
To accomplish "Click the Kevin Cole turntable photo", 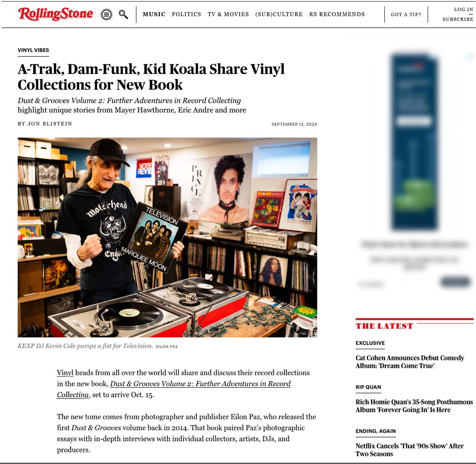I will click(167, 237).
